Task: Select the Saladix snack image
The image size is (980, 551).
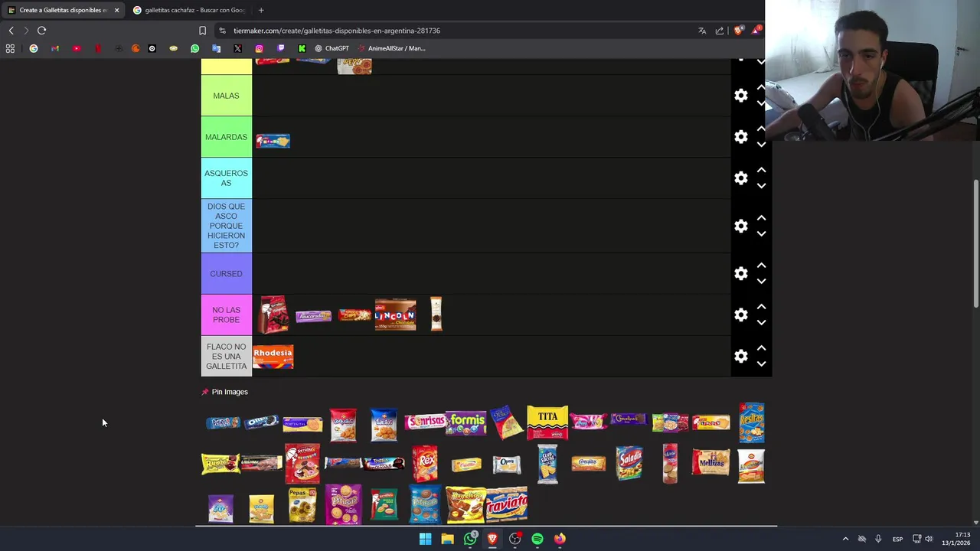Action: (x=629, y=463)
